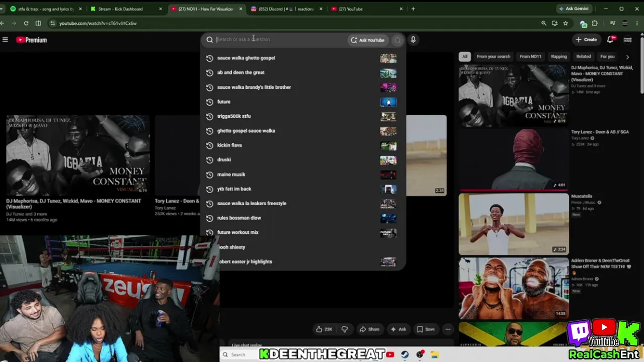Click the Ask Gemini button
Image resolution: width=644 pixels, height=362 pixels.
(574, 9)
